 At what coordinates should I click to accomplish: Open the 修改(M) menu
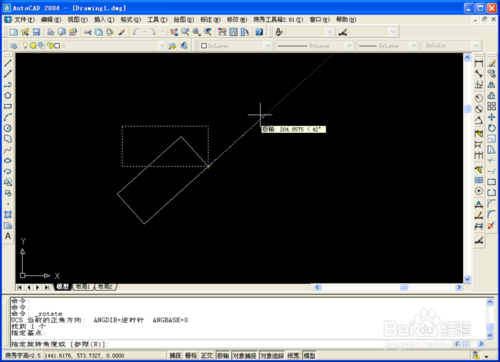237,20
